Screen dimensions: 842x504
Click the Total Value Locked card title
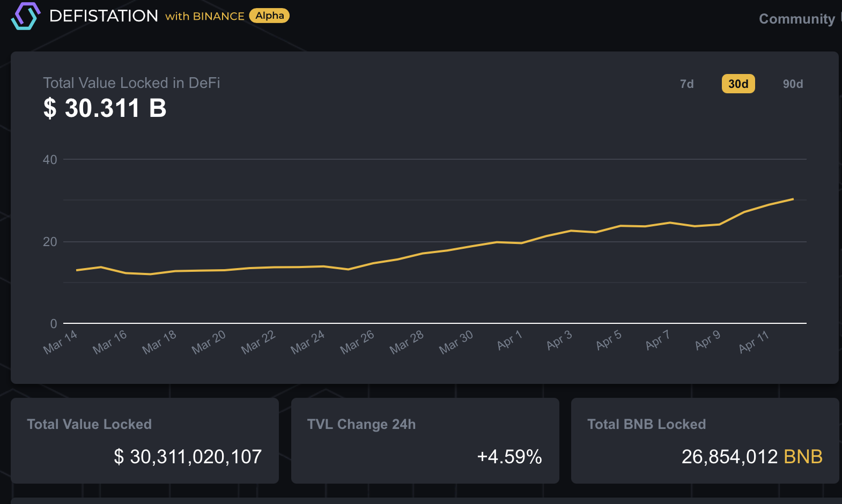[89, 424]
